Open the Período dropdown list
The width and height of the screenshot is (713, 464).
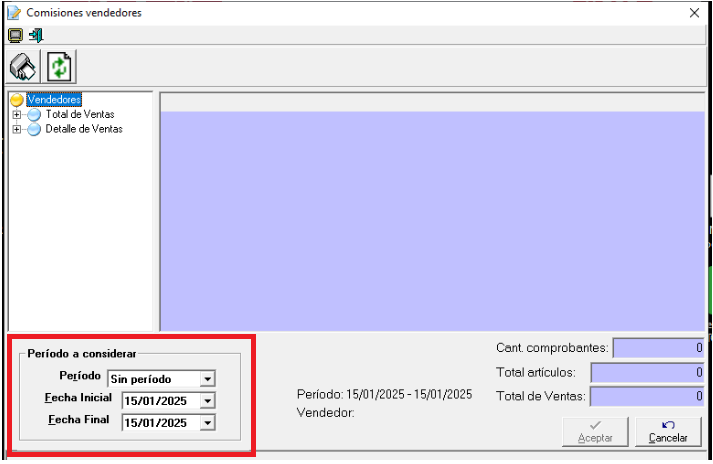pos(207,379)
